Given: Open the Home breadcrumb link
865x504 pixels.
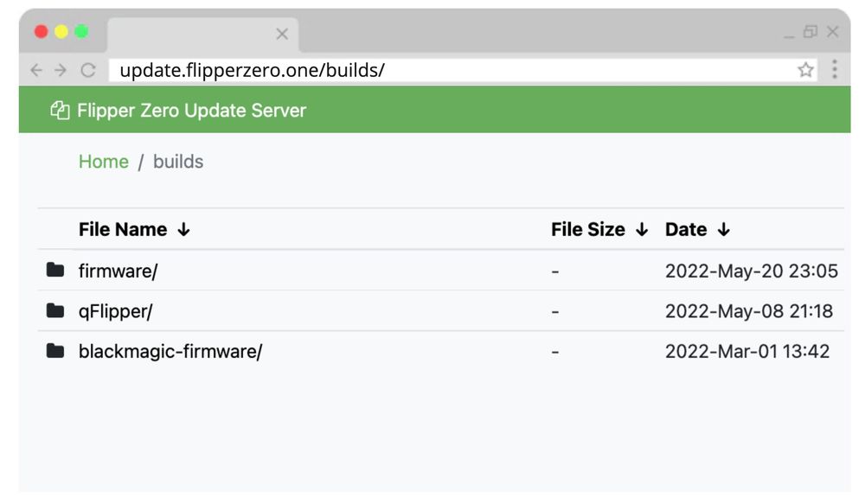Looking at the screenshot, I should pos(104,162).
